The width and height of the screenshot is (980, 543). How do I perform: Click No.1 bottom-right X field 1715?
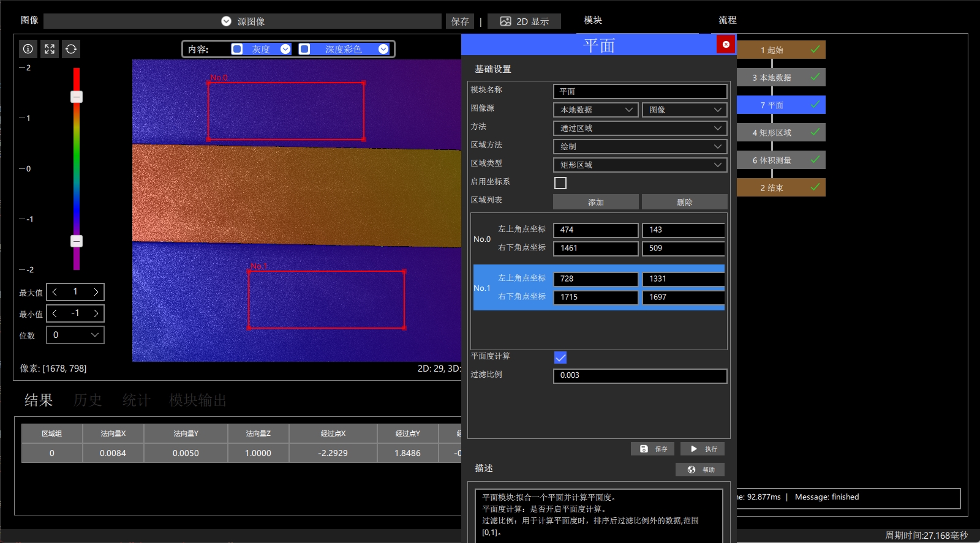(596, 298)
